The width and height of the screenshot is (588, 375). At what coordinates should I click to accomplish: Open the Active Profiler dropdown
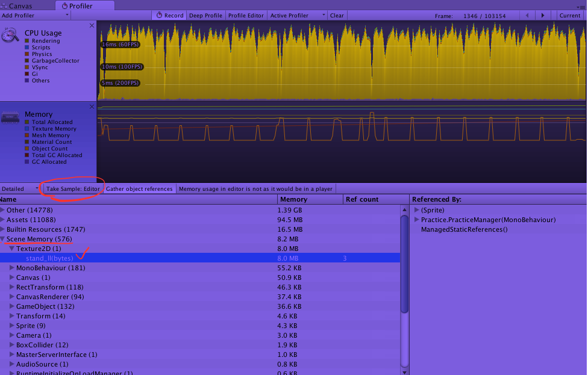[296, 16]
